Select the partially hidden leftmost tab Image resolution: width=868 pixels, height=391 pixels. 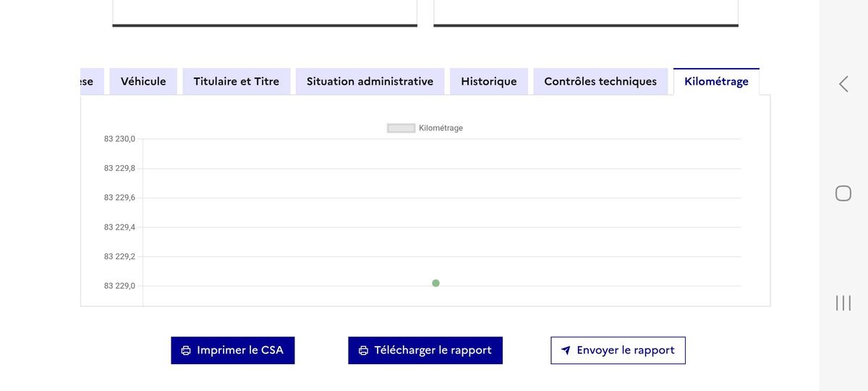pyautogui.click(x=92, y=81)
